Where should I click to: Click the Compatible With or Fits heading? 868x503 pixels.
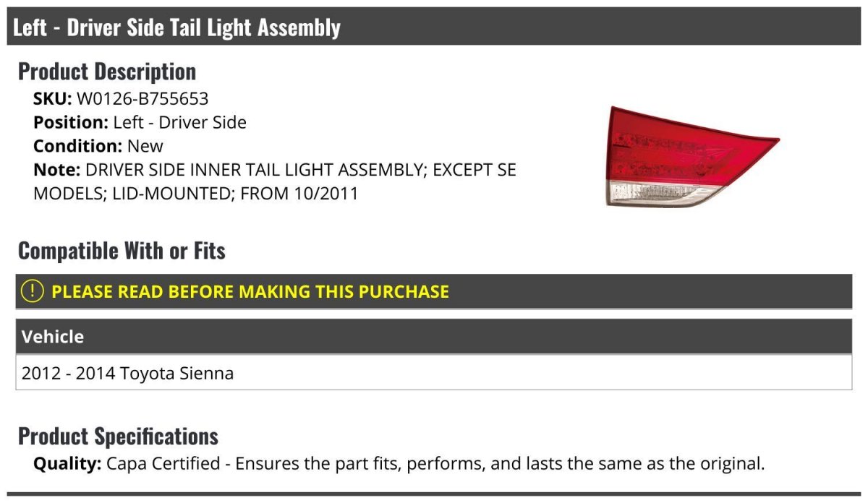point(122,251)
